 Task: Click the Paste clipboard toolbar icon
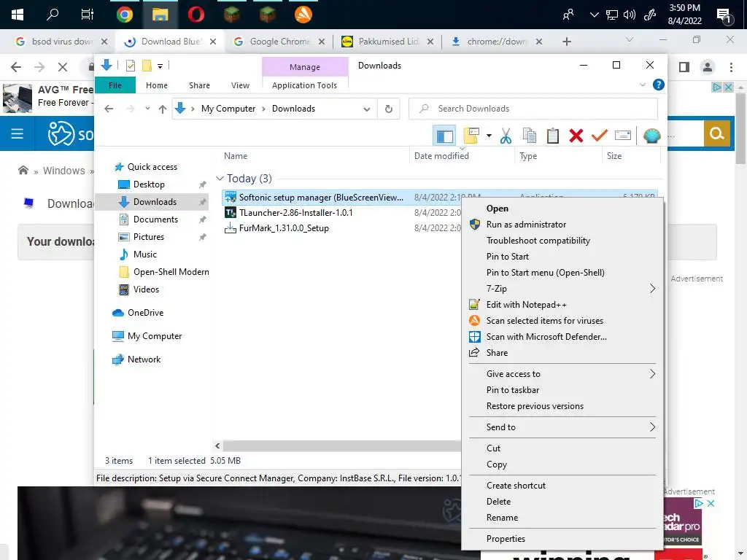[553, 136]
